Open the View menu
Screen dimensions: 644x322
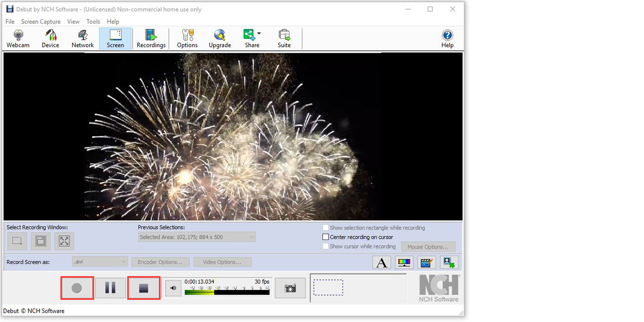point(73,21)
